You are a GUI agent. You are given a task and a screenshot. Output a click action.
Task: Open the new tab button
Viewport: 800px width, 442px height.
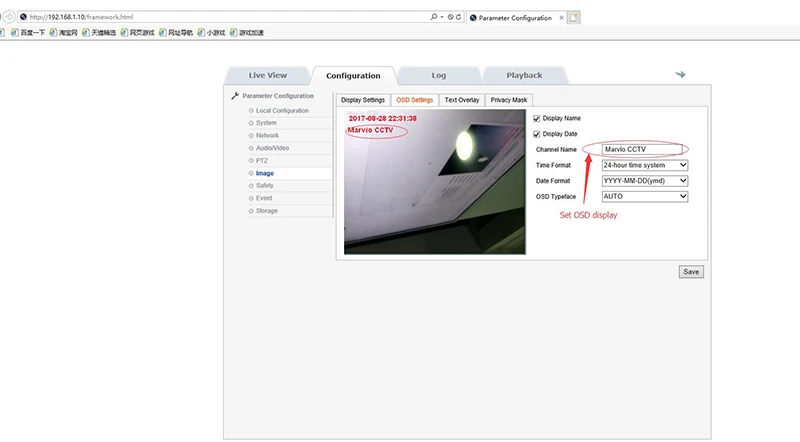573,18
